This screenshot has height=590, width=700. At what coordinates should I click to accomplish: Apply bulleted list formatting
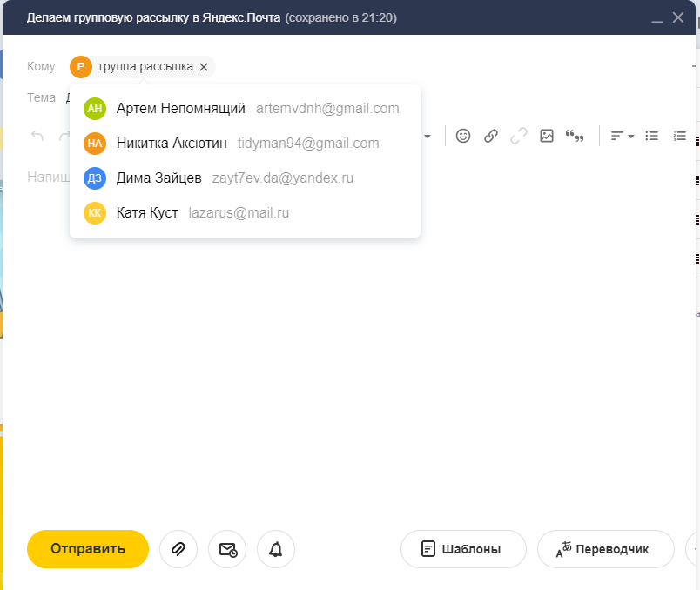tap(651, 136)
